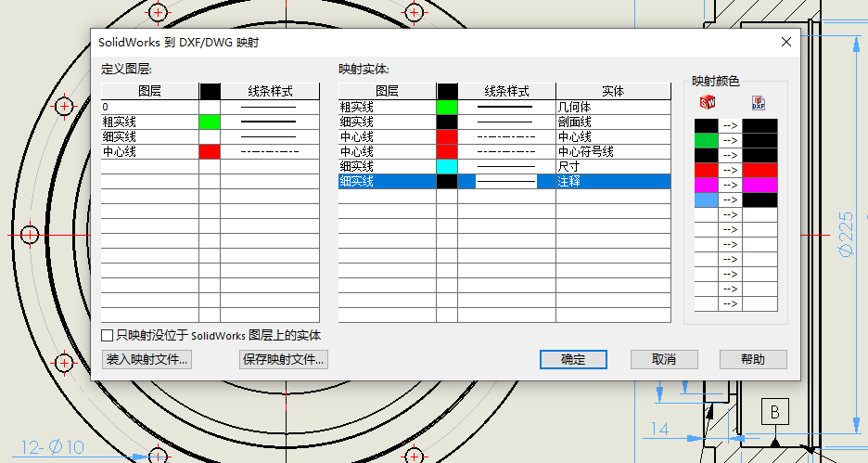Select the 12-Ø10 dimension annotation in the drawing
868x463 pixels.
[x=53, y=447]
